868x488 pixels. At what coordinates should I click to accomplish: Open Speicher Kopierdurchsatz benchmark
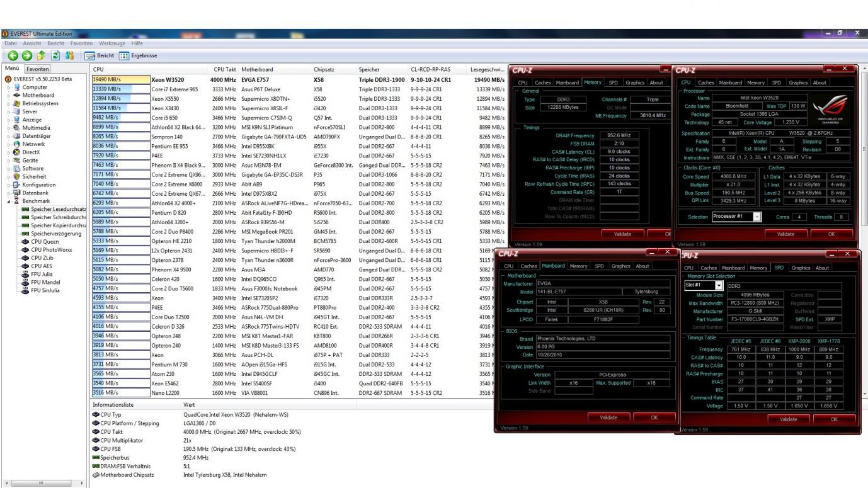click(54, 225)
